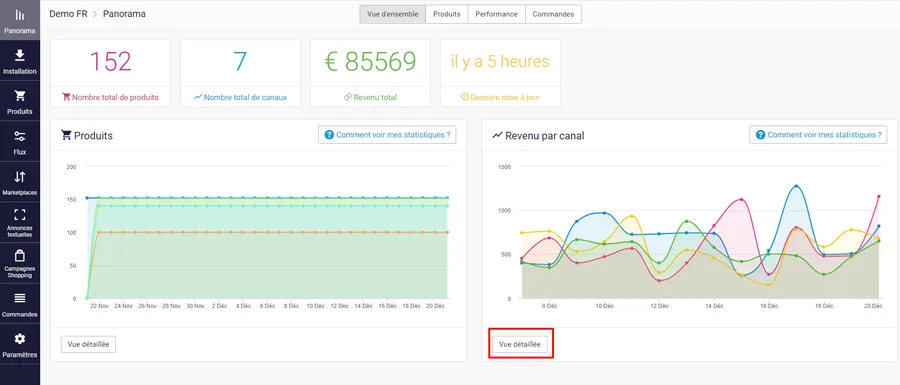Viewport: 900px width, 385px height.
Task: Open the Commandes list icon in sidebar
Action: [20, 298]
